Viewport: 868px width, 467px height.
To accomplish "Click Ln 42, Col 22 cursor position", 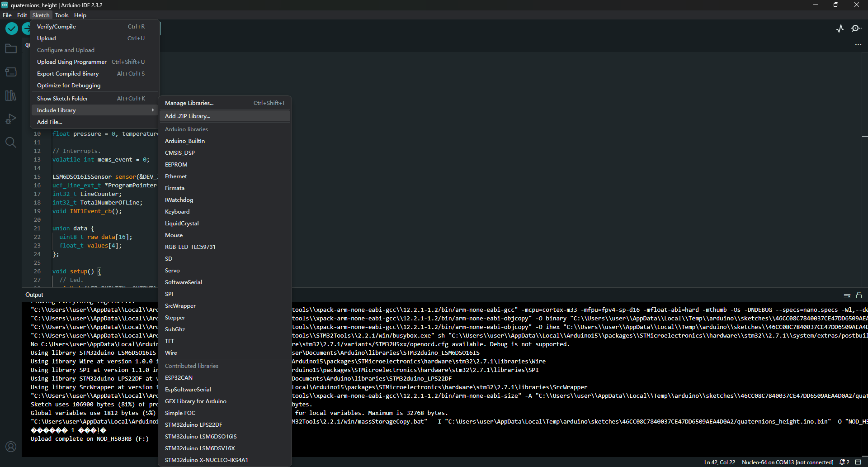I will point(719,462).
